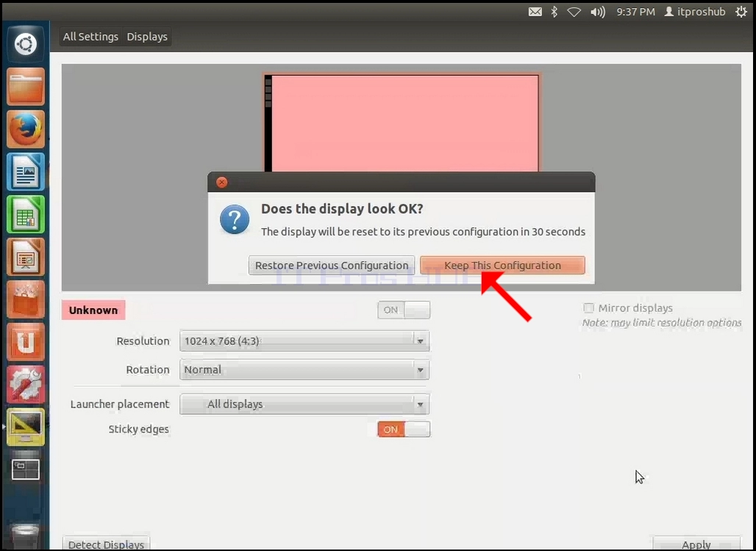
Task: Open the Workspace Switcher icon
Action: (x=26, y=469)
